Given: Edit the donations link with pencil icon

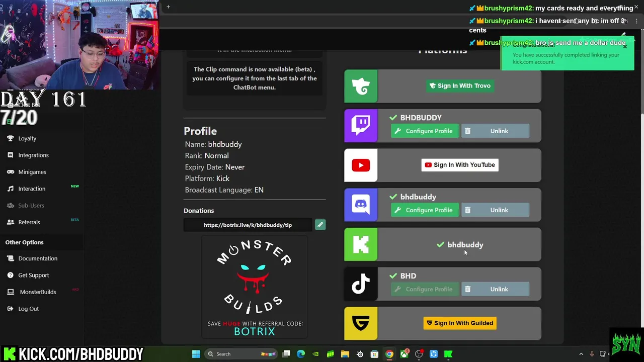Looking at the screenshot, I should [320, 225].
